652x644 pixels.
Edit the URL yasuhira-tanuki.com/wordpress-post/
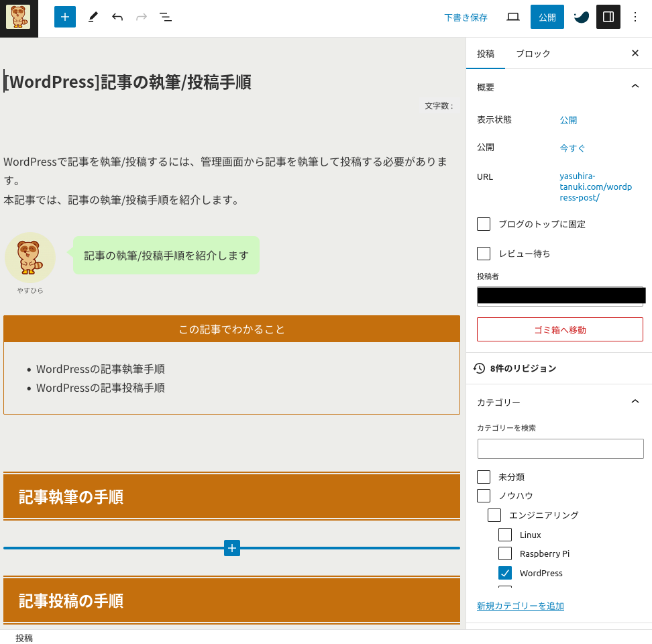(x=596, y=186)
